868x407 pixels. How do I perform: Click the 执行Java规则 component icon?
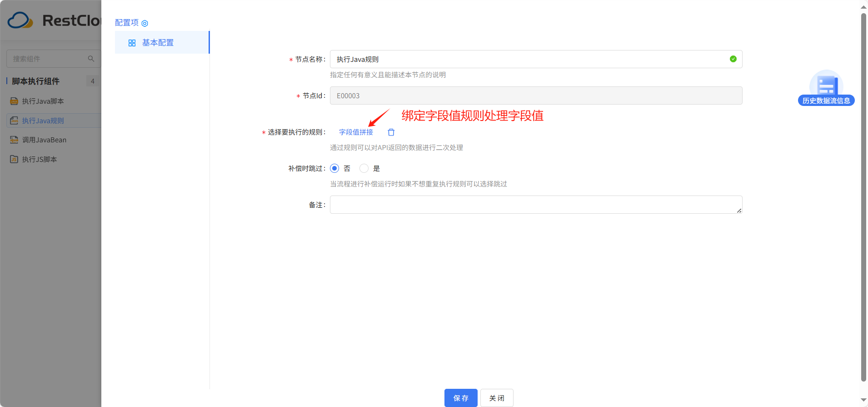[14, 121]
